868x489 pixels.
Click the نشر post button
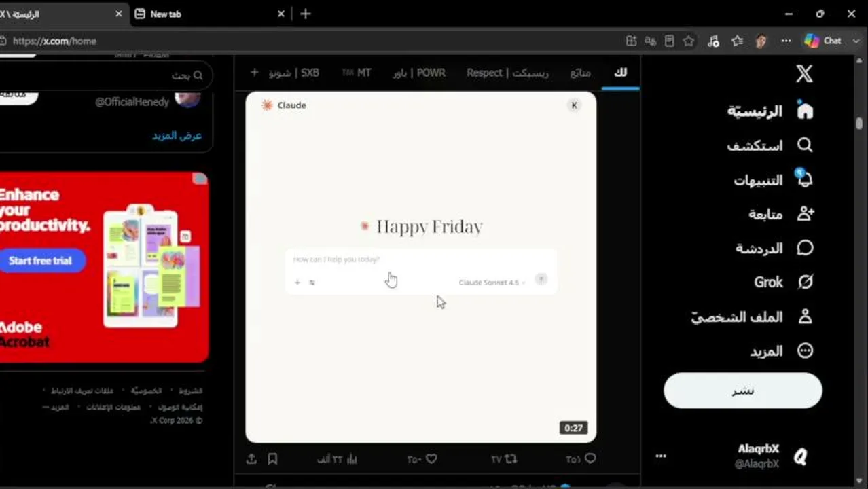pyautogui.click(x=743, y=391)
